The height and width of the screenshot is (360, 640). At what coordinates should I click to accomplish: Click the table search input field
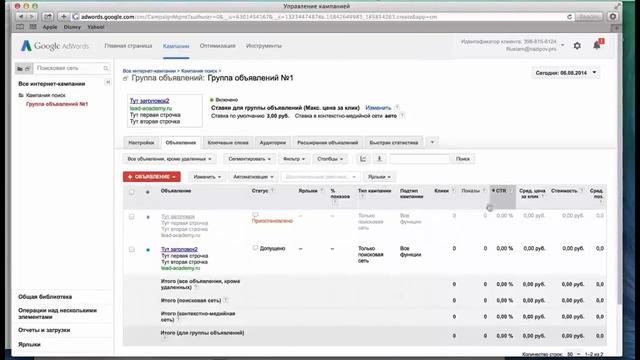420,159
